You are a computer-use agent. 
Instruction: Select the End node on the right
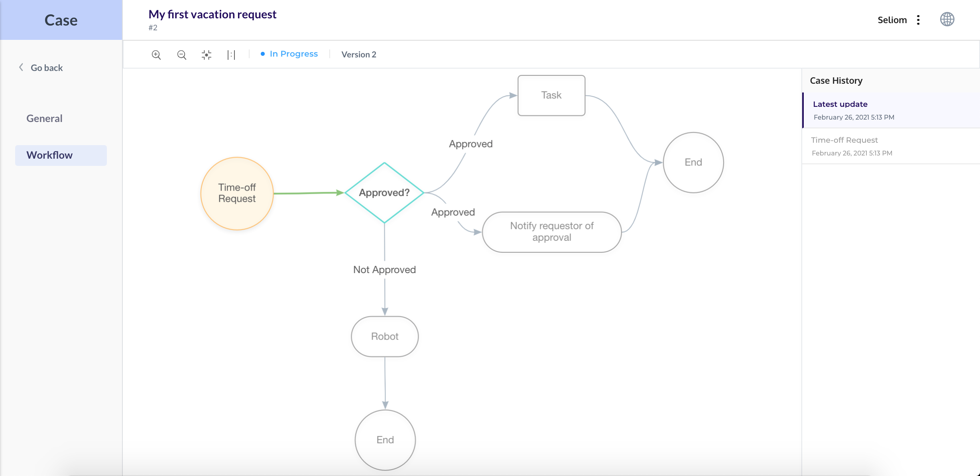pos(693,162)
